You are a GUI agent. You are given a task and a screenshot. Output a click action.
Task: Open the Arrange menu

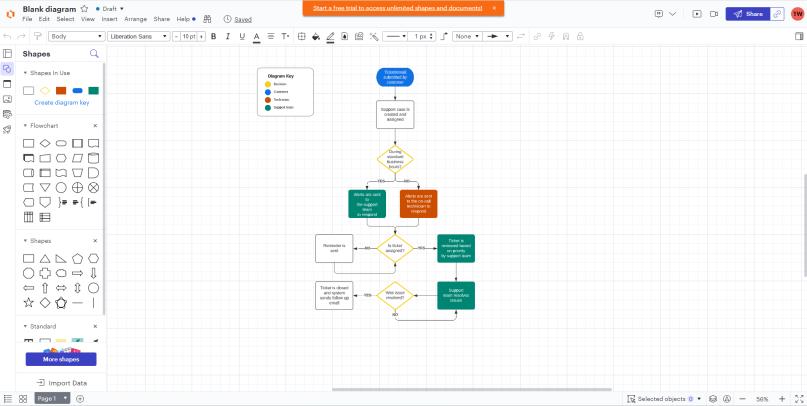pos(135,19)
